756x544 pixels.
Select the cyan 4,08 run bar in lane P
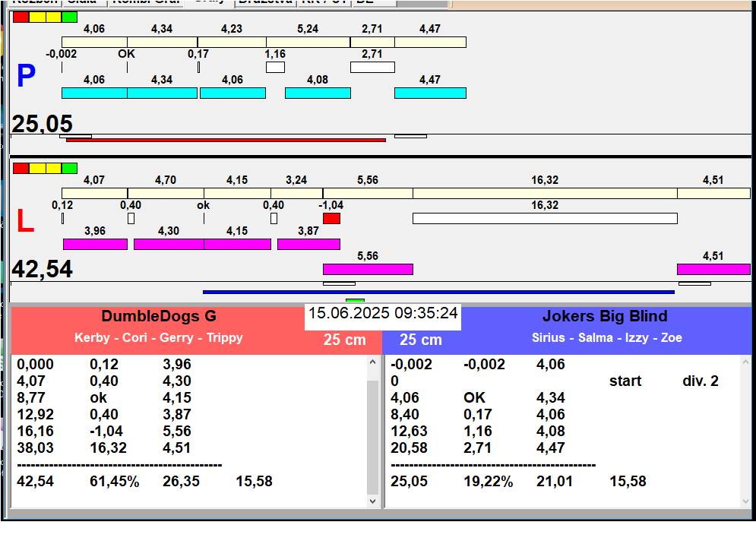318,93
